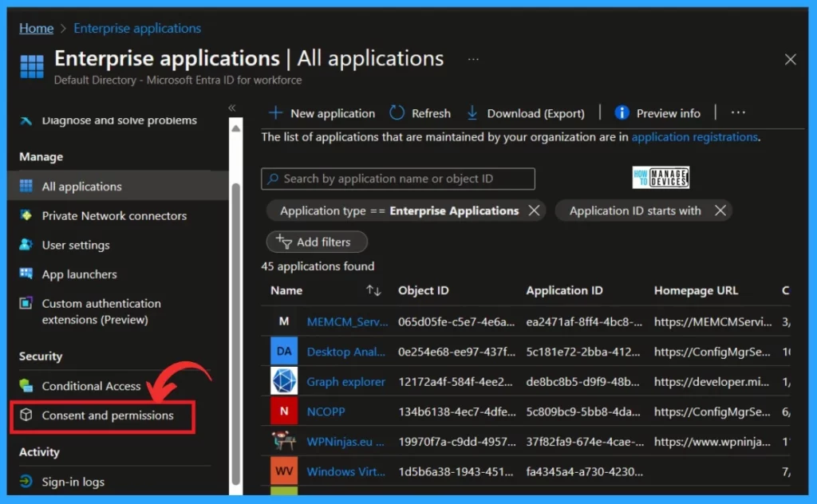Click the User settings icon
The height and width of the screenshot is (504, 817).
[x=26, y=244]
